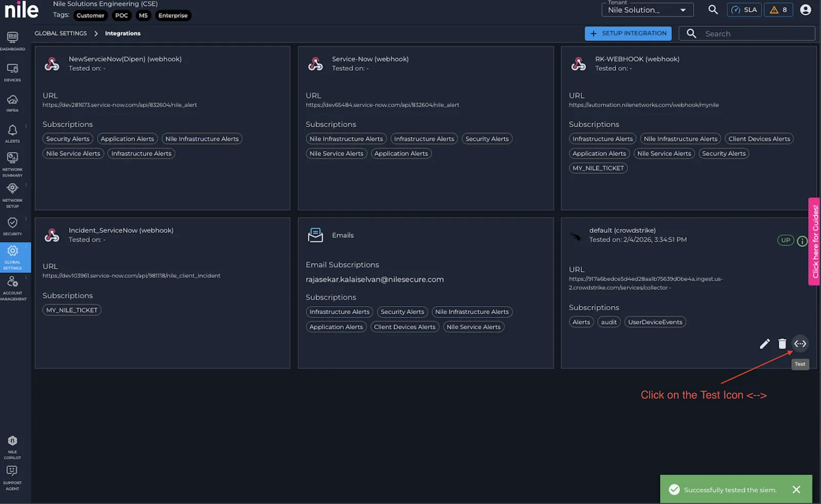Image resolution: width=821 pixels, height=504 pixels.
Task: Dismiss the success notification toast
Action: coord(796,490)
